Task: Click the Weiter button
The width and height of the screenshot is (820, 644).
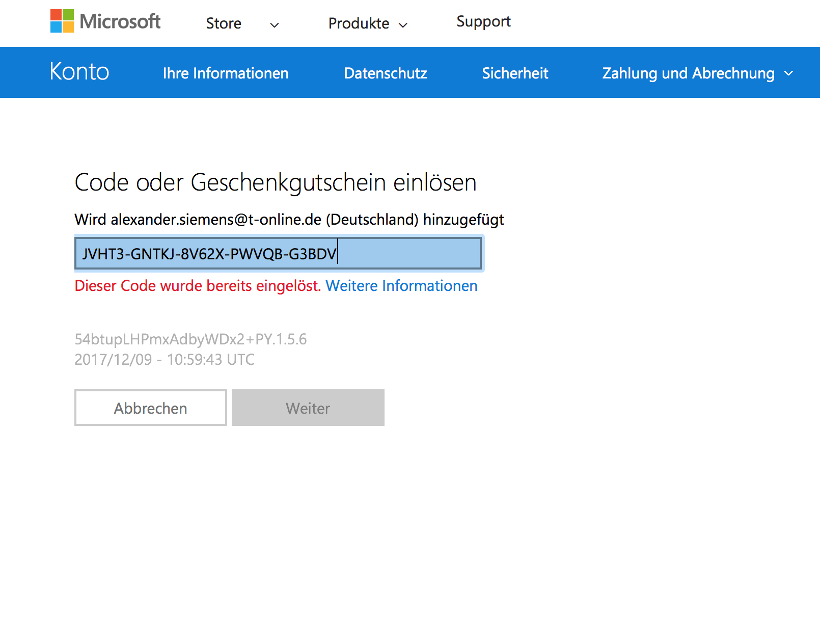Action: (308, 408)
